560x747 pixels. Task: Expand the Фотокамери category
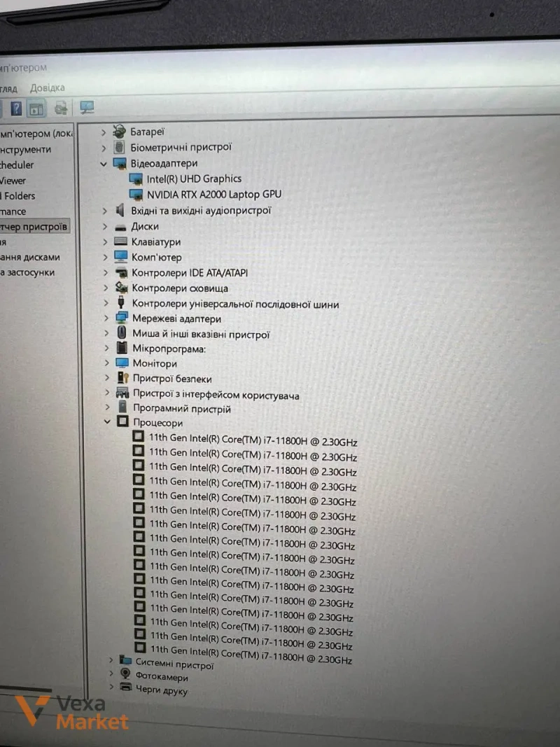(x=111, y=673)
